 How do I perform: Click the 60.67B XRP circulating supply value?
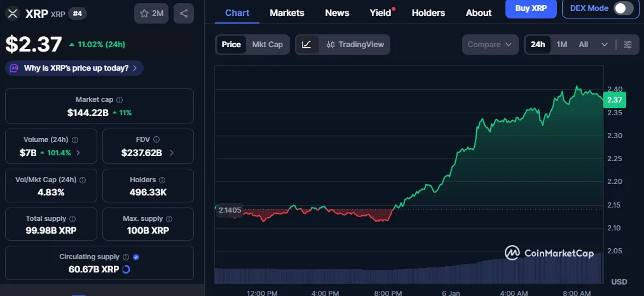click(93, 269)
